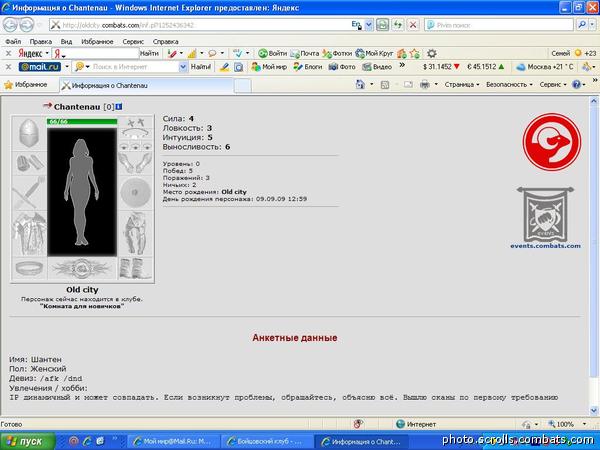Viewport: 600px width, 450px height.
Task: Click the empty new tab button
Action: tap(243, 86)
